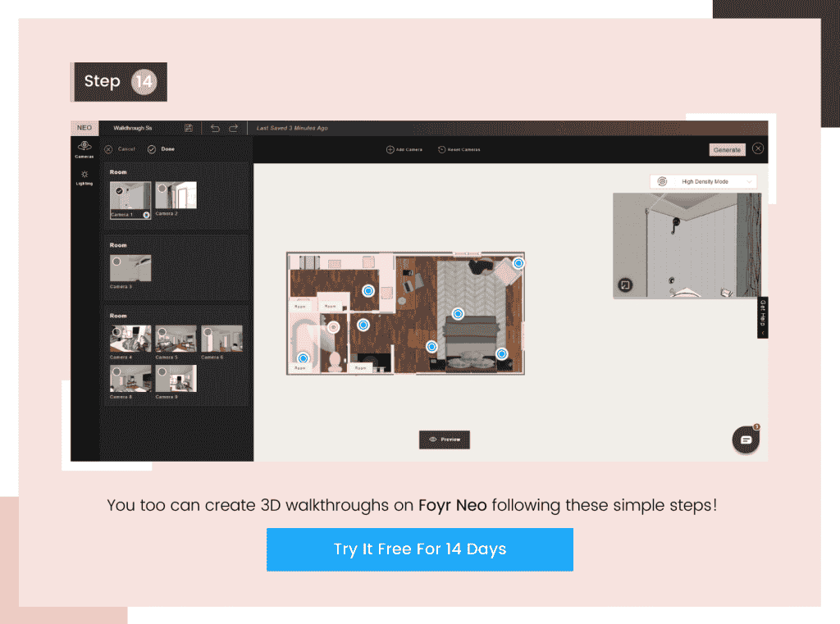This screenshot has width=840, height=624.
Task: Click the NEO logo tab
Action: pyautogui.click(x=84, y=128)
